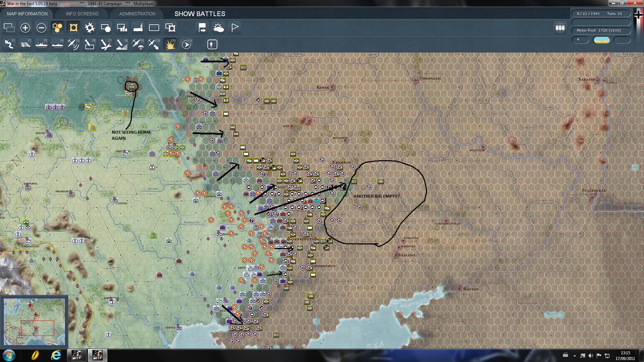Toggle the weather sun-and-cloud icon

click(218, 27)
